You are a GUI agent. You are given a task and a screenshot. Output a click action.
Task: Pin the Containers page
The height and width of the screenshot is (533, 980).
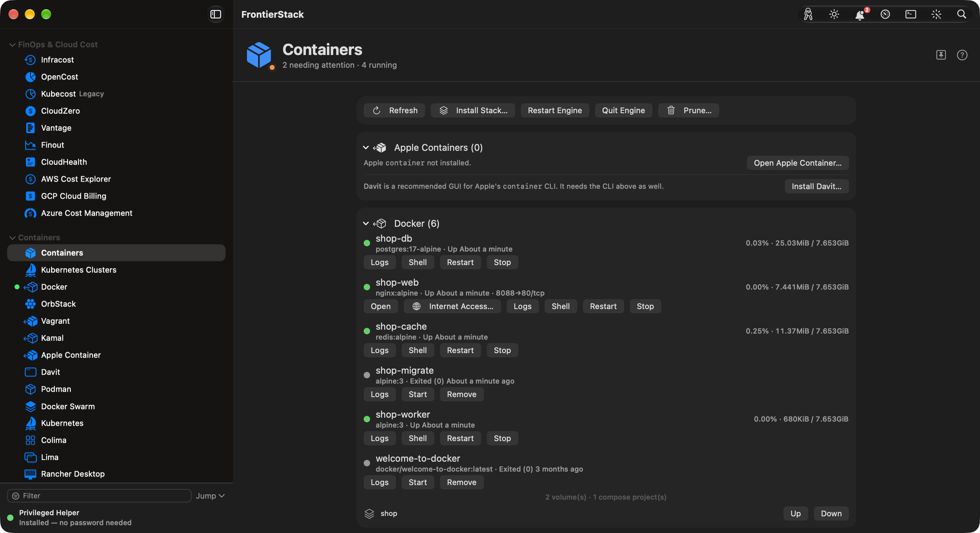pos(941,55)
